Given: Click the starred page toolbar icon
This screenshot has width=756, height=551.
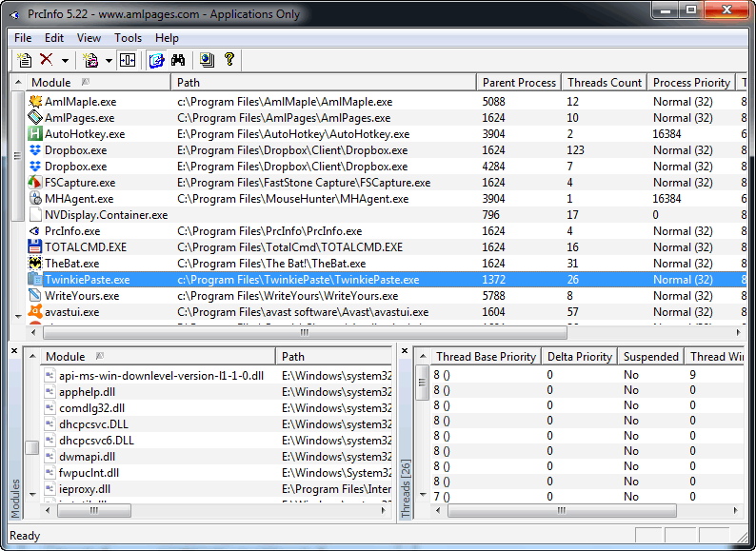Looking at the screenshot, I should (x=90, y=60).
